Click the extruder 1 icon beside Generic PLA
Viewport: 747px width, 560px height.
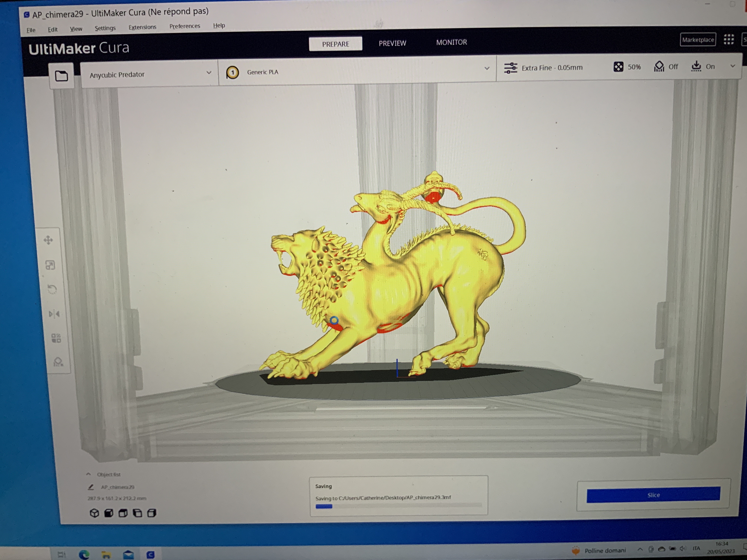point(232,73)
